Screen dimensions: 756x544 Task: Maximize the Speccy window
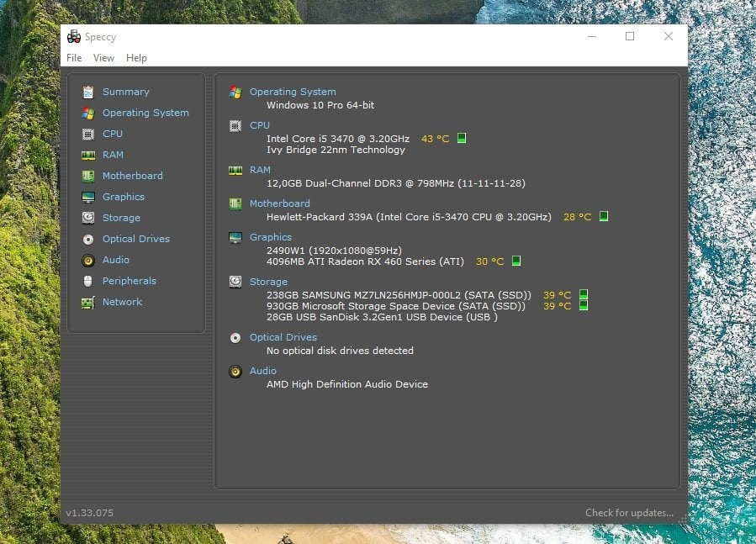click(630, 36)
